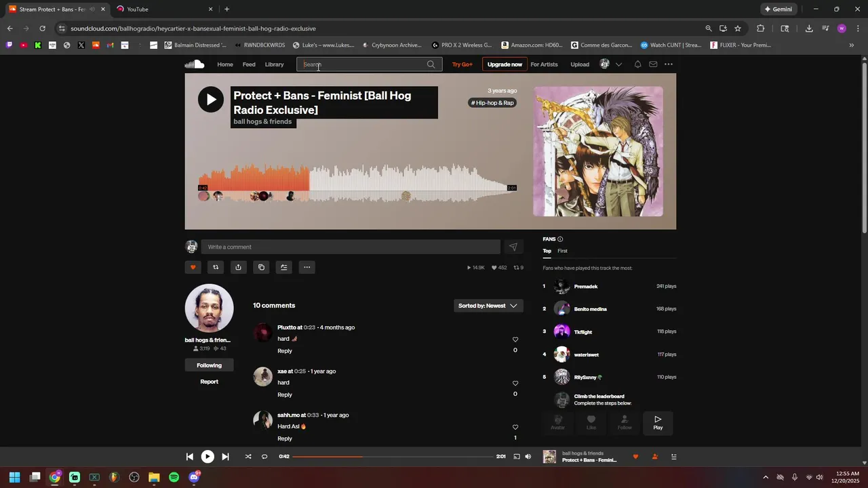Image resolution: width=868 pixels, height=488 pixels.
Task: Open the messages envelope icon
Action: tap(653, 64)
